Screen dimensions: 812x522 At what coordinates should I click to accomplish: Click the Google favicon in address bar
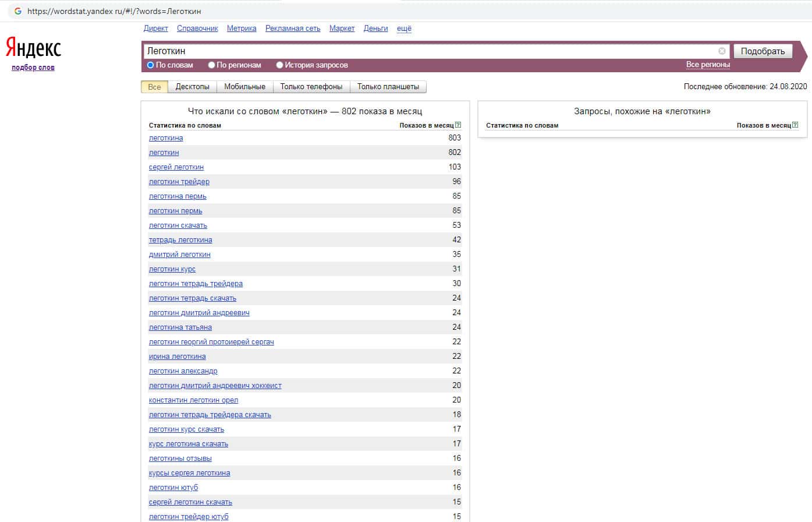(17, 11)
